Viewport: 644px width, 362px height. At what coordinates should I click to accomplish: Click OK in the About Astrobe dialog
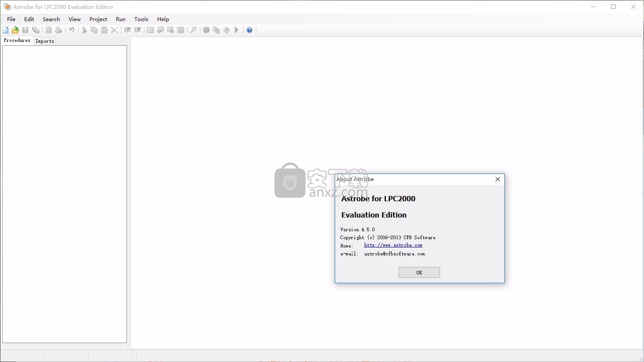419,273
